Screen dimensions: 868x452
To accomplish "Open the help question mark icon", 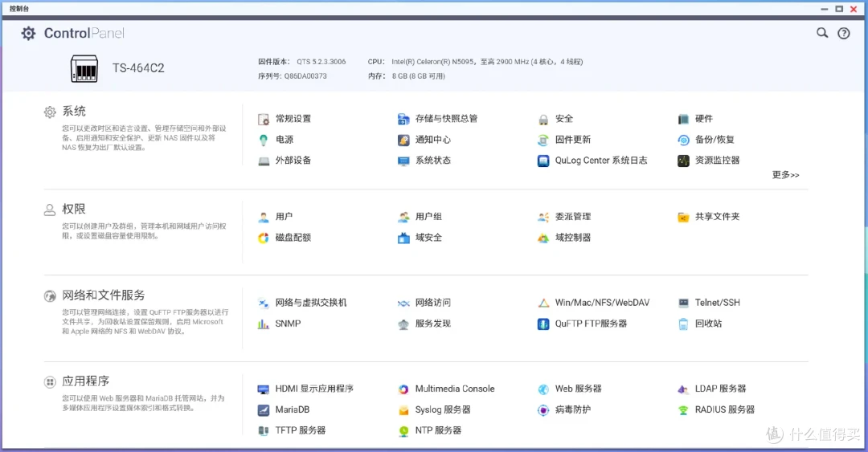I will pyautogui.click(x=844, y=33).
